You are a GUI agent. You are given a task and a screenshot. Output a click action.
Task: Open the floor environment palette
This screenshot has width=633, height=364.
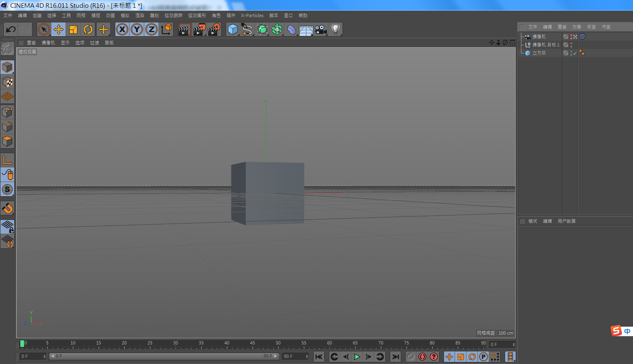click(306, 29)
